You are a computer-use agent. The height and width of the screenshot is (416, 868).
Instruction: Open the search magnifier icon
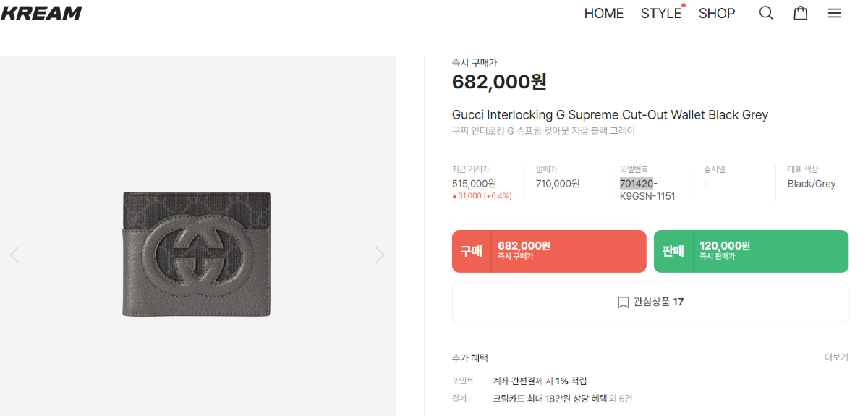(766, 13)
